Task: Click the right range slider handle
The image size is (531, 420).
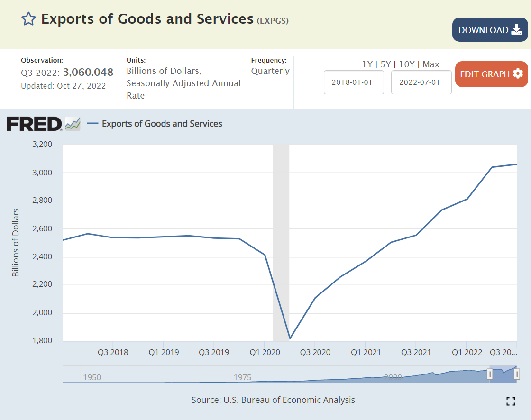Action: coord(517,374)
